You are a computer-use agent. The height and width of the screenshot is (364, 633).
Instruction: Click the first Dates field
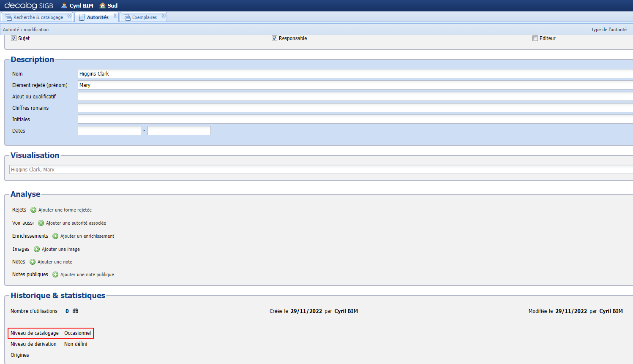[109, 130]
